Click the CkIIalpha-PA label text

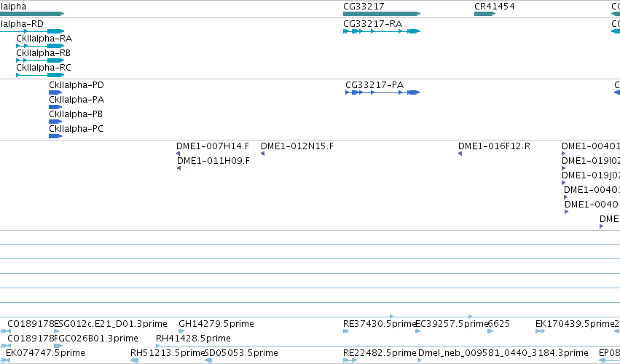76,100
